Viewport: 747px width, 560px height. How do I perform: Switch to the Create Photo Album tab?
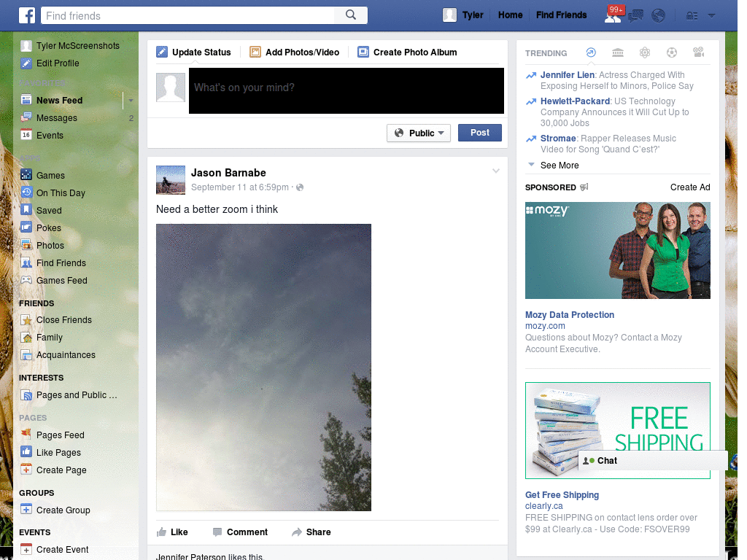tap(407, 52)
